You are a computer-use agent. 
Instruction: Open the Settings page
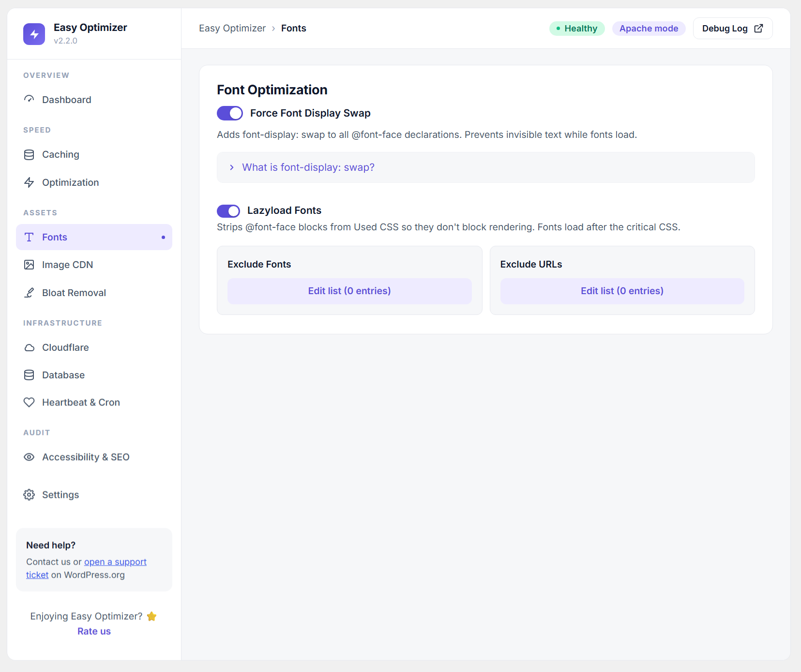click(94, 495)
